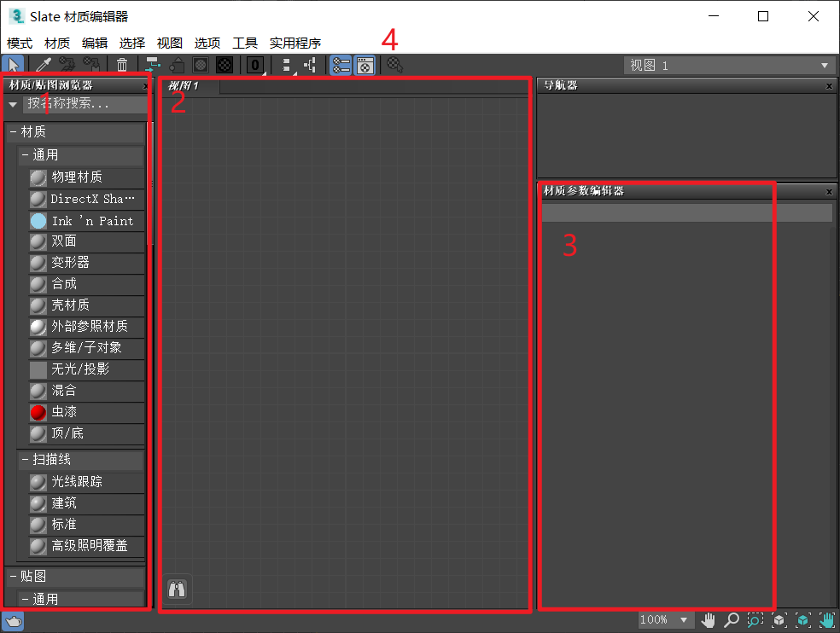Open the 实用程序 menu
This screenshot has height=633, width=840.
pyautogui.click(x=295, y=43)
